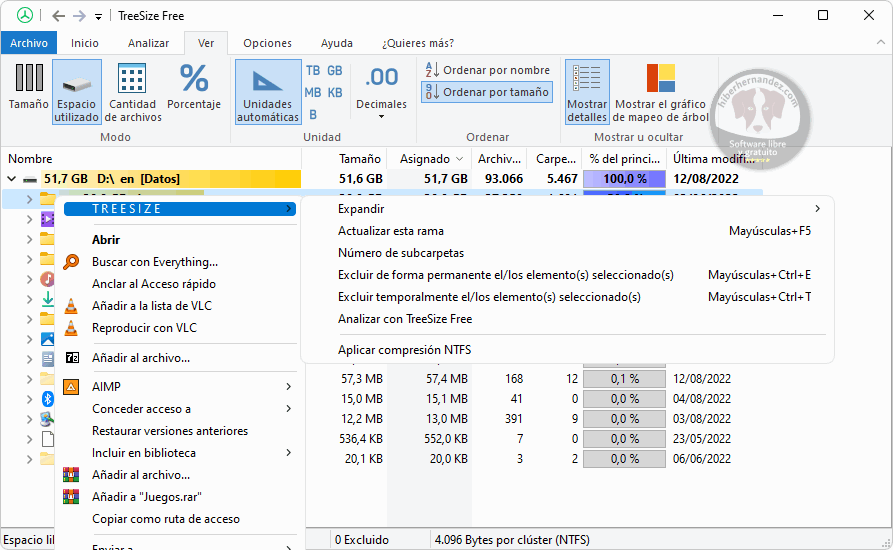Click the 0,0 % bar in 20,1 KB row
The width and height of the screenshot is (893, 550).
[x=625, y=459]
